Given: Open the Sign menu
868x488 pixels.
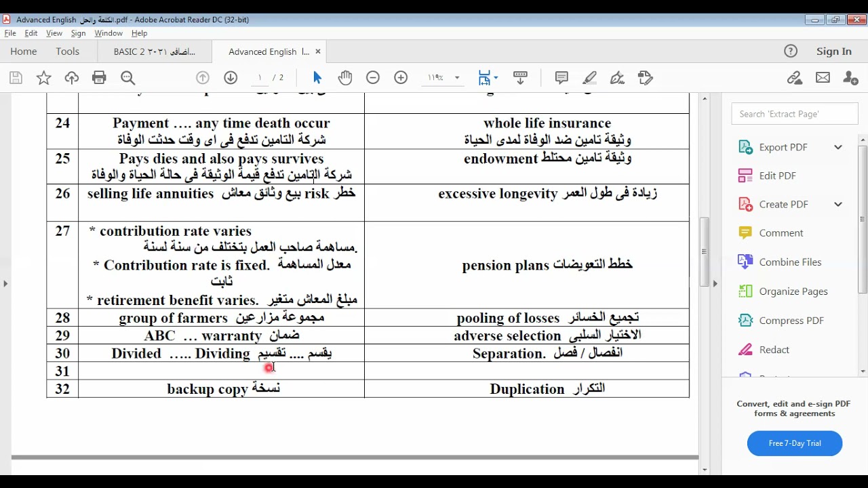Looking at the screenshot, I should 78,33.
